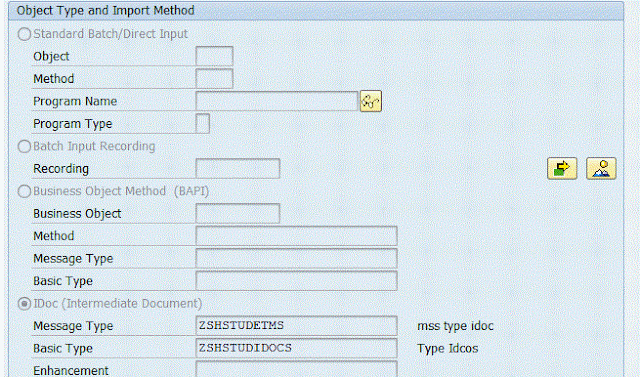
Task: Click the IDoc Message Type field ZSHSTUDETMS
Action: coord(296,326)
